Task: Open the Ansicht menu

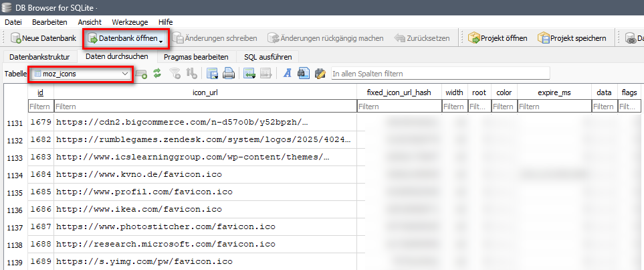Action: click(x=90, y=22)
